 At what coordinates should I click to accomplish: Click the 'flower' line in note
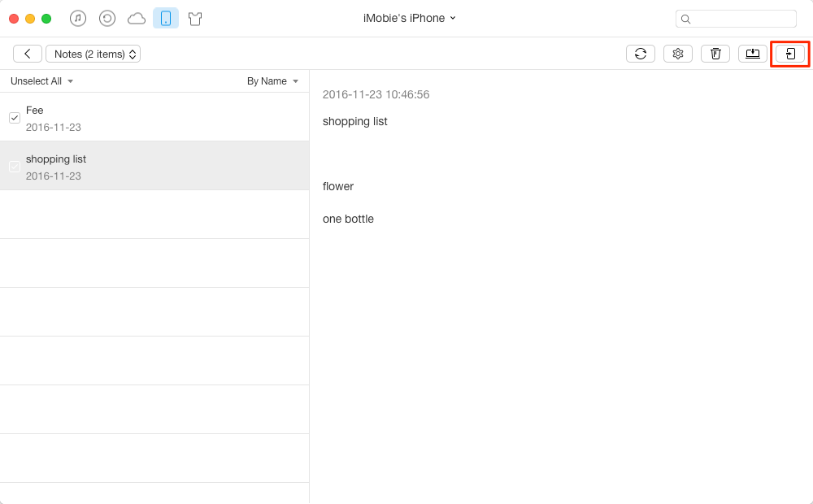click(338, 187)
